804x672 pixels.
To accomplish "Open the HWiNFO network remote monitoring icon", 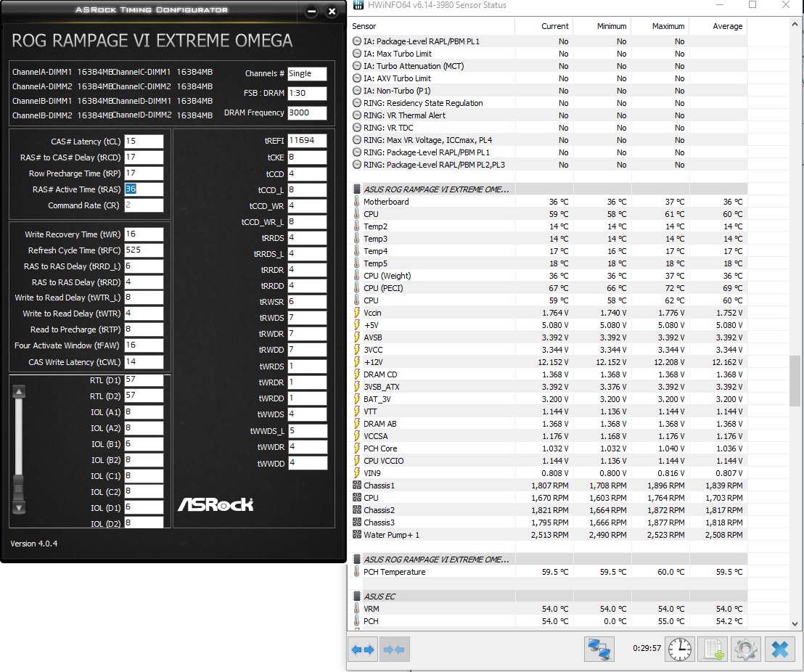I will pos(599,650).
